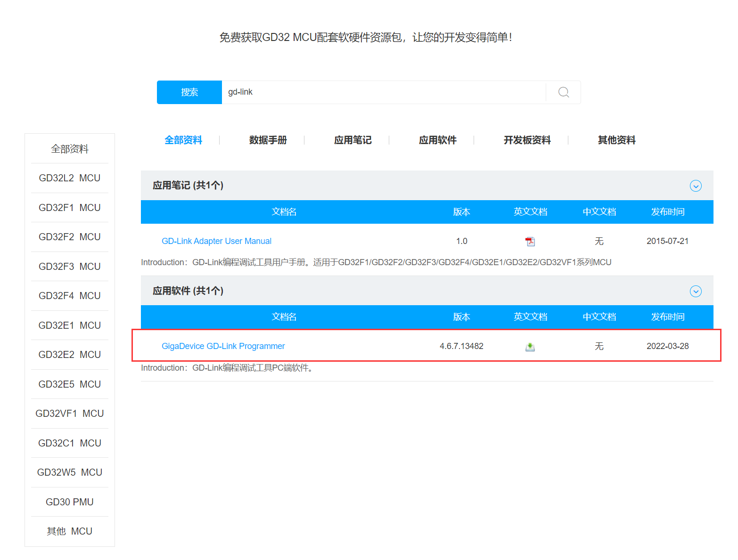Click the blue 搜索 button
This screenshot has height=560, width=738.
click(x=189, y=92)
